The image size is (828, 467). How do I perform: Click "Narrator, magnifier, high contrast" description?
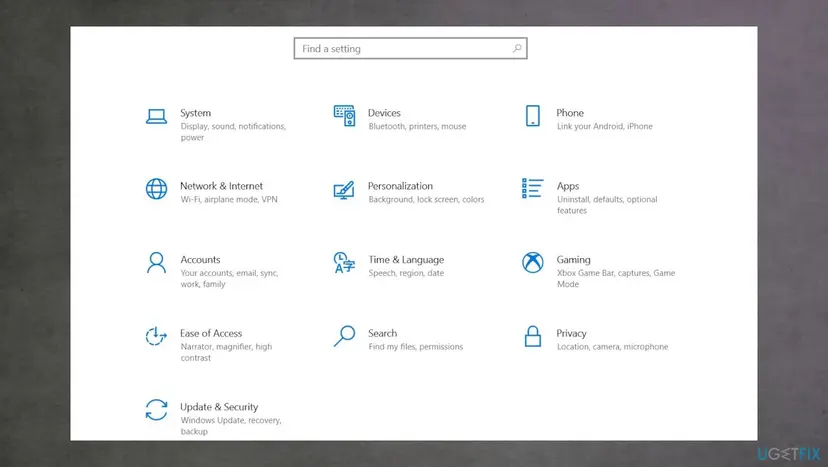click(226, 352)
